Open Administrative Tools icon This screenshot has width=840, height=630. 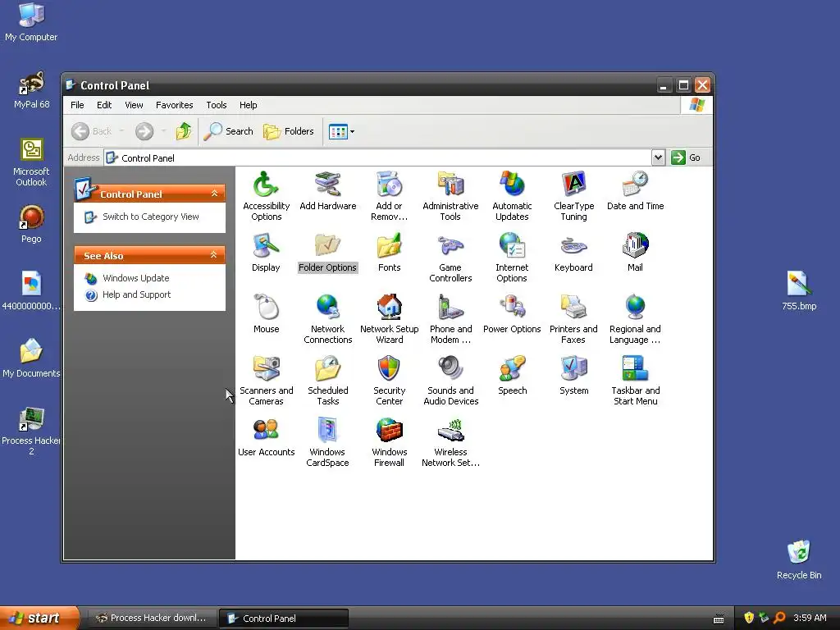pyautogui.click(x=450, y=185)
